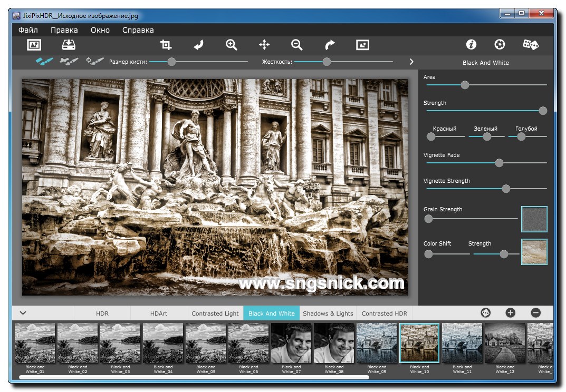Click the Strength slider handle at the far right
This screenshot has height=392, width=566.
click(x=543, y=111)
